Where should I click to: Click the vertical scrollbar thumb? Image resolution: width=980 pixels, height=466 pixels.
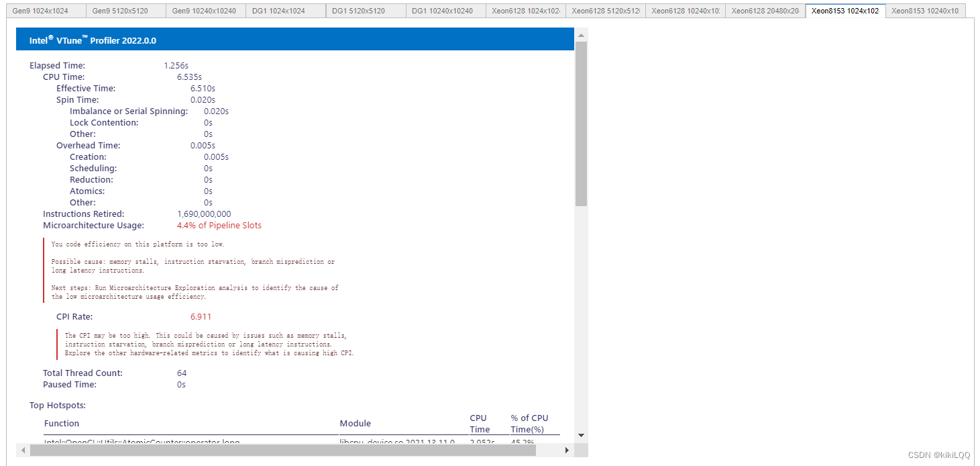[x=581, y=124]
